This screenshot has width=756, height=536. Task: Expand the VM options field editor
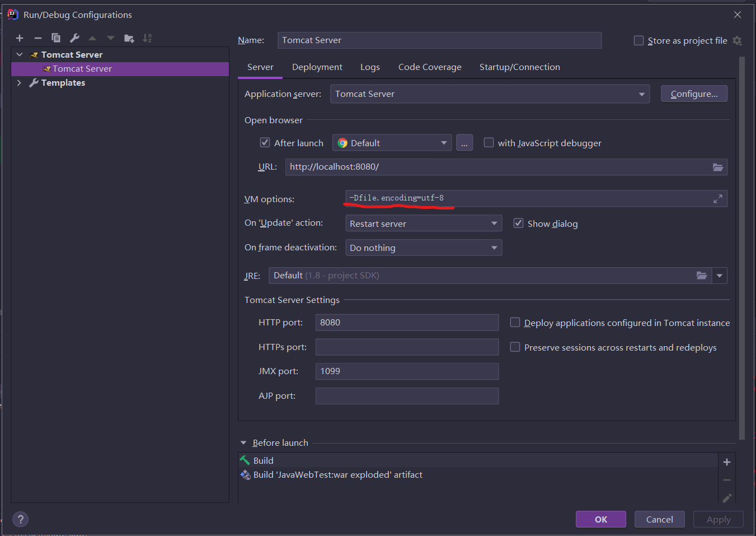tap(718, 199)
